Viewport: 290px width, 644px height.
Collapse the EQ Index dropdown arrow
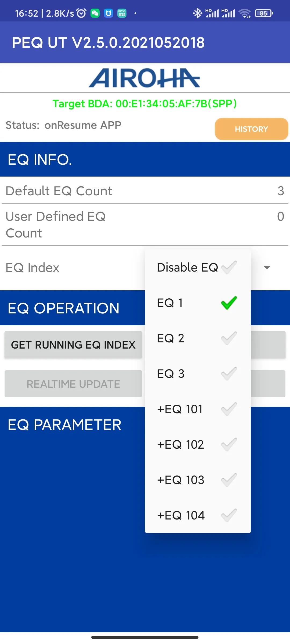tap(267, 268)
